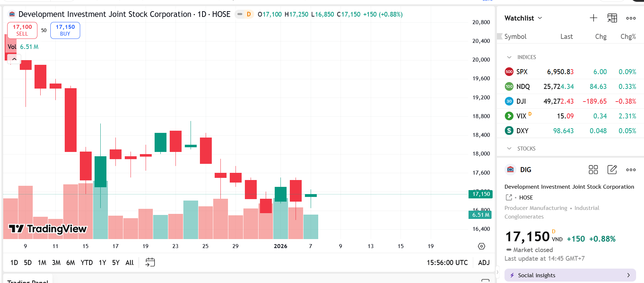Click the add symbol plus icon
Image resolution: width=644 pixels, height=283 pixels.
593,18
